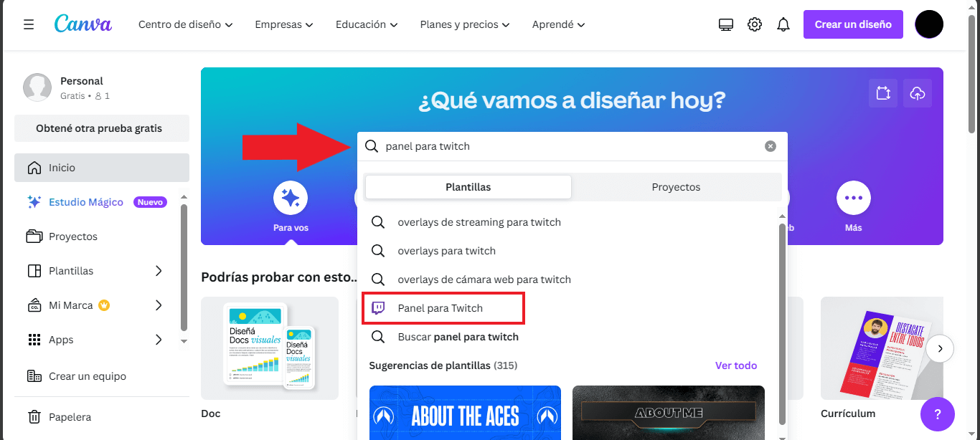Open the profile avatar menu
The width and height of the screenshot is (980, 440).
point(929,24)
